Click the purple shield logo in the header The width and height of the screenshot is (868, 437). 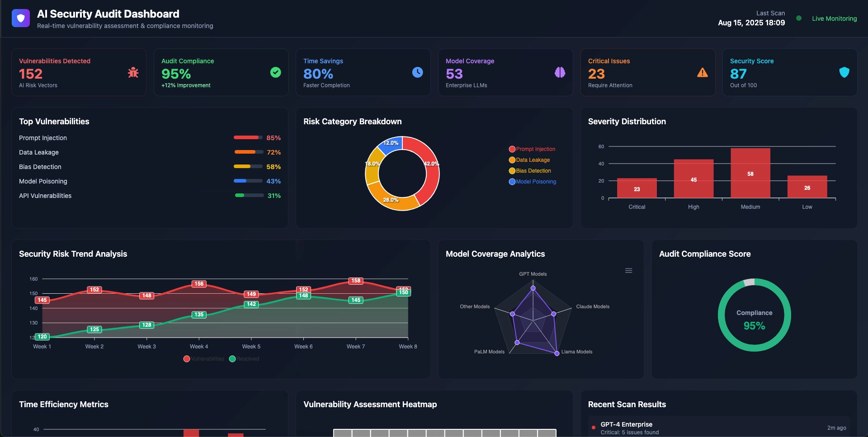[21, 18]
